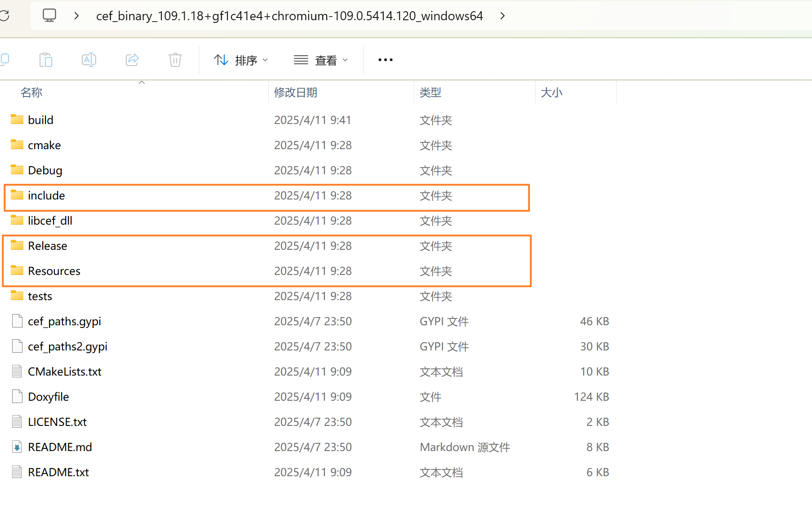Click the Refresh icon next to address bar
The image size is (812, 509).
pos(4,15)
